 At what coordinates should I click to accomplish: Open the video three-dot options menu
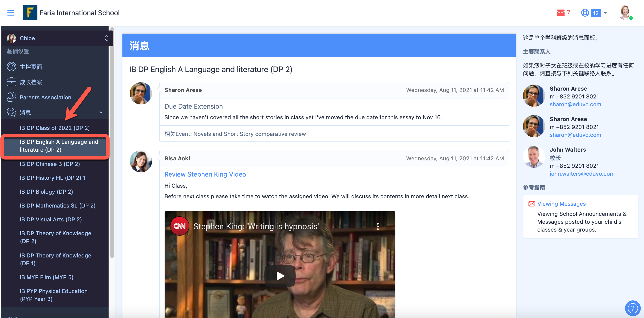click(x=378, y=226)
